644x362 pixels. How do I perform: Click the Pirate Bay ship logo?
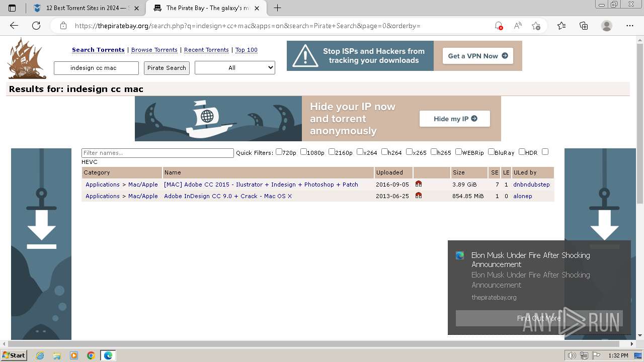(27, 58)
